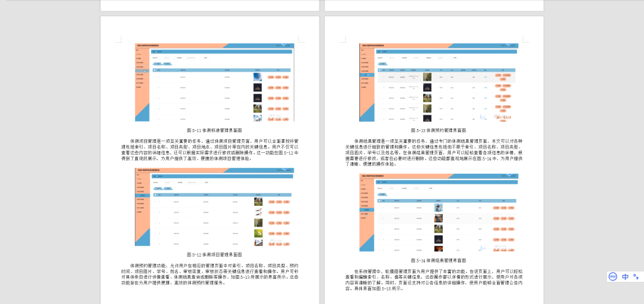Place cursor in paragraph starting '体测项目管理是一项至关重要的任务'
Image resolution: width=644 pixels, height=304 pixels.
click(x=210, y=150)
